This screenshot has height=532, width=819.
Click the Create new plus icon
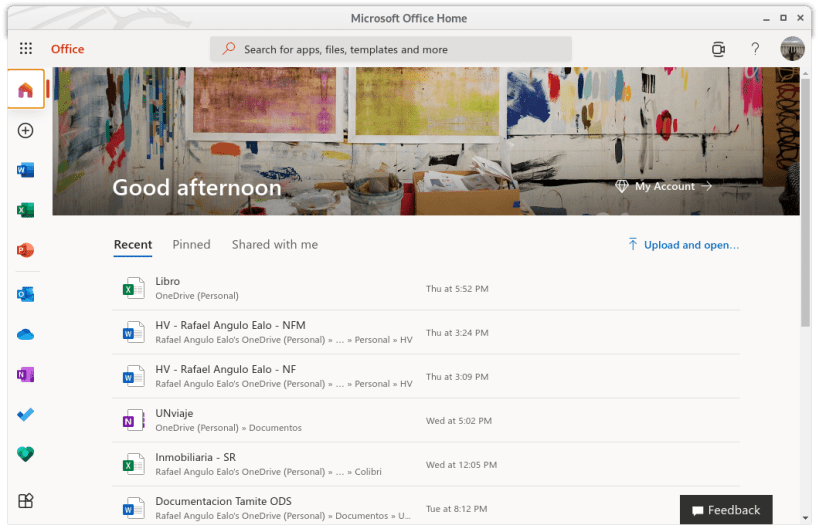tap(26, 131)
